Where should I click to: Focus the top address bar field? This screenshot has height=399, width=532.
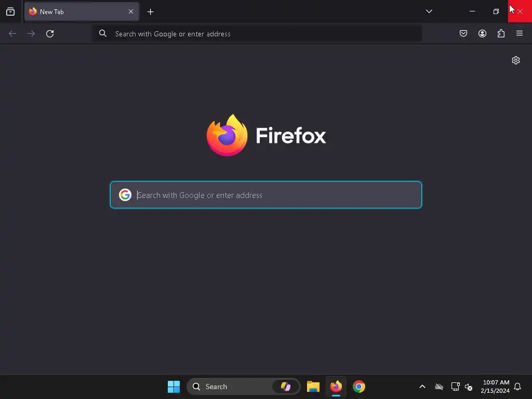257,34
